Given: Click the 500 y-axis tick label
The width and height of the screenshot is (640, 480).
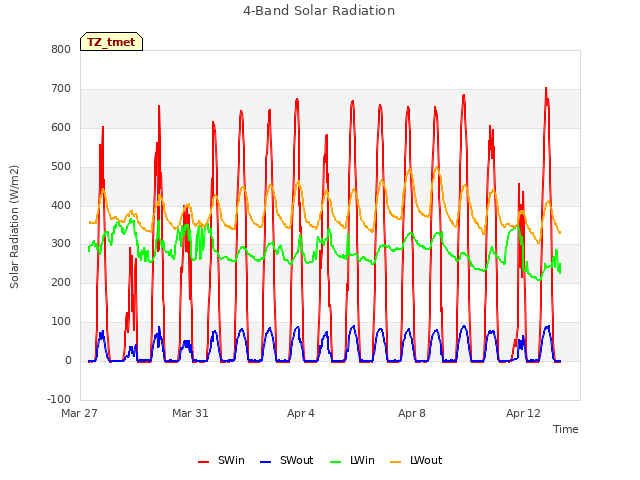Looking at the screenshot, I should pos(61,167).
